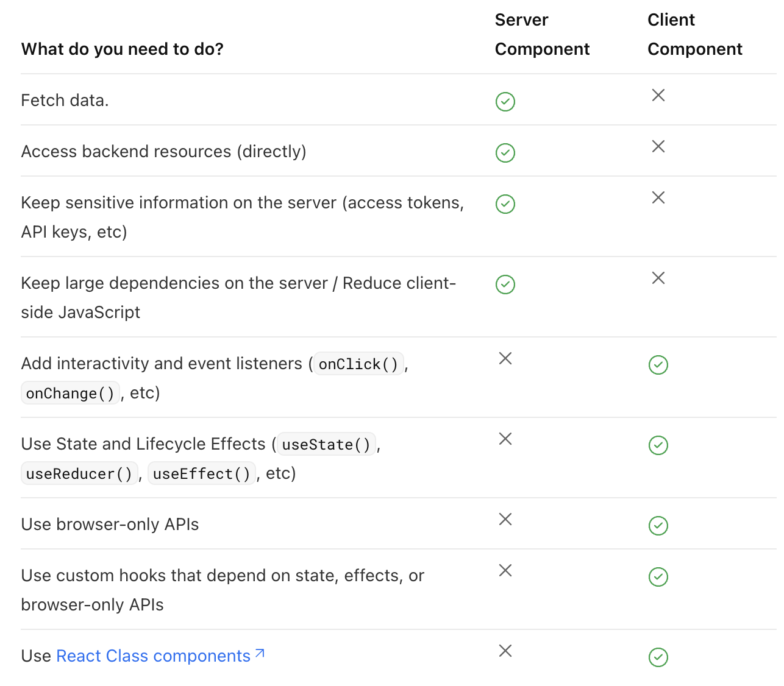Click Client check for React Class components row
This screenshot has height=686, width=784.
(658, 657)
